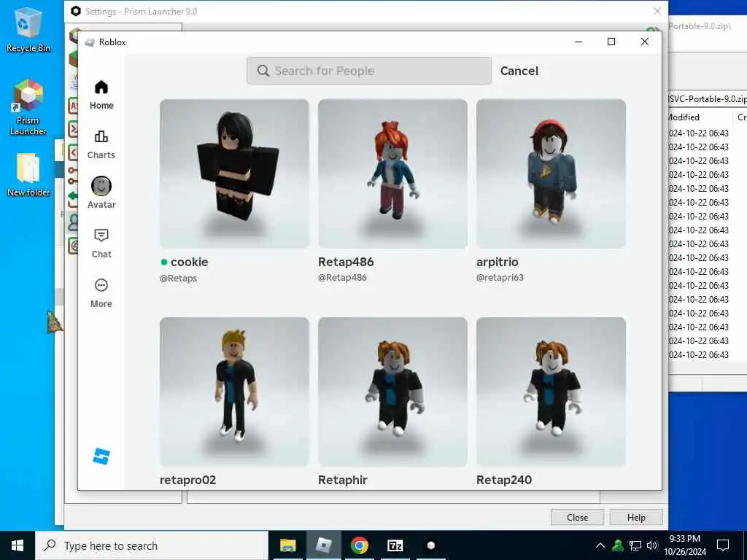This screenshot has height=560, width=747.
Task: Click the Modified column header in 7-Zip
Action: pos(699,117)
